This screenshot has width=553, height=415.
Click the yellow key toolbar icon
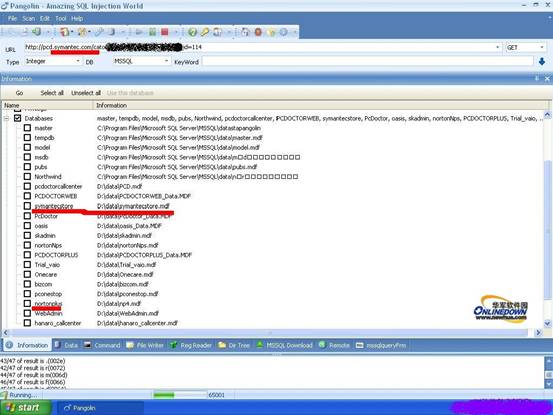click(205, 32)
